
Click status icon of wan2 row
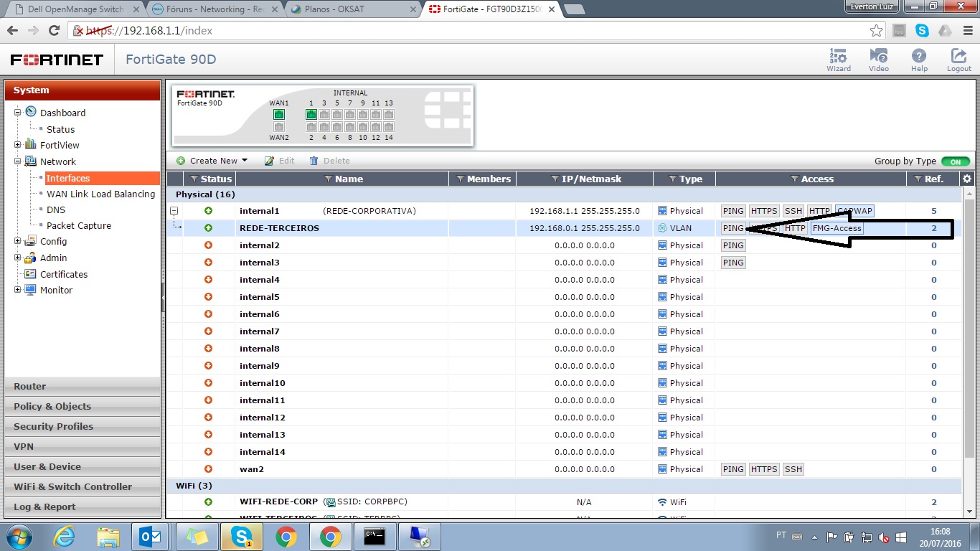pos(208,469)
